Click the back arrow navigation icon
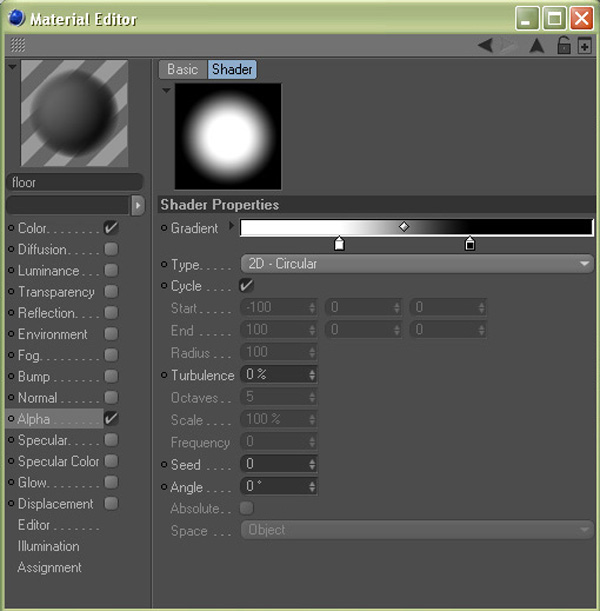This screenshot has width=600, height=611. click(485, 45)
